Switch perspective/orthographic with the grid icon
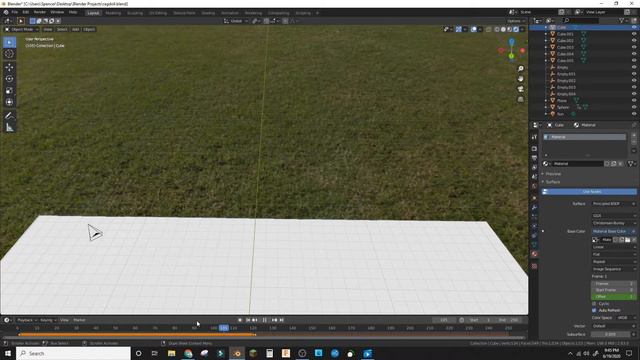 click(520, 99)
